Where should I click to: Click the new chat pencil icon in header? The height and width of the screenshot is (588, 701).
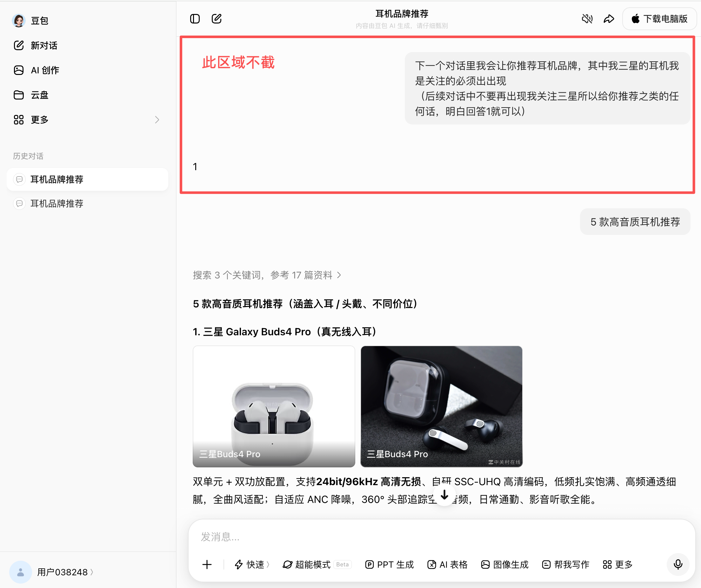[217, 19]
